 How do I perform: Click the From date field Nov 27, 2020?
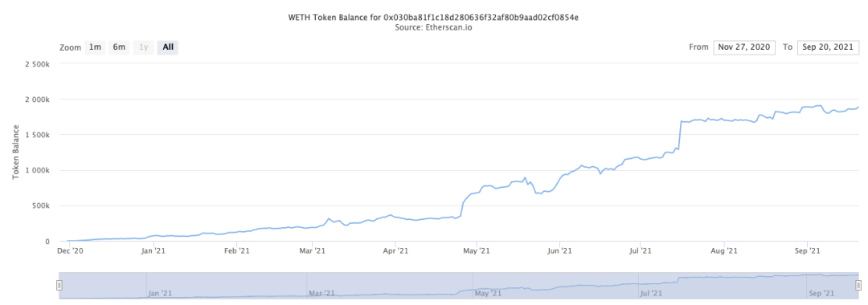tap(744, 47)
